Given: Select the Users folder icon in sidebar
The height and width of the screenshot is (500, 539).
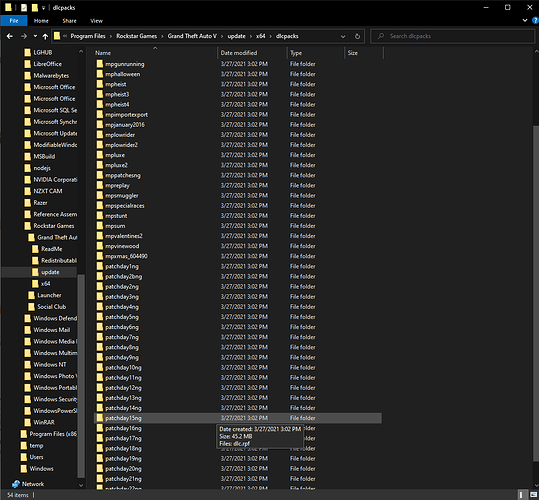Looking at the screenshot, I should point(24,457).
